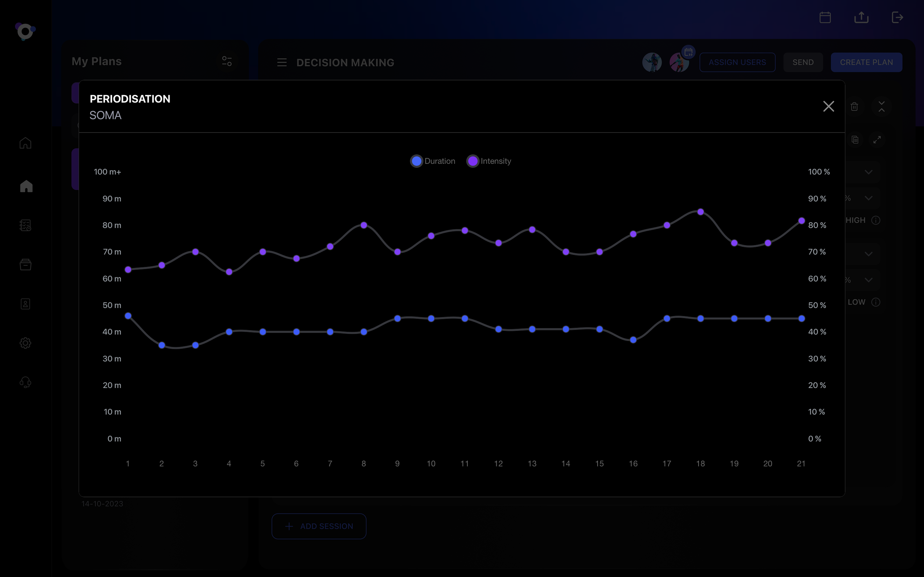The image size is (924, 577).
Task: Open the archive box sidebar icon
Action: click(26, 265)
